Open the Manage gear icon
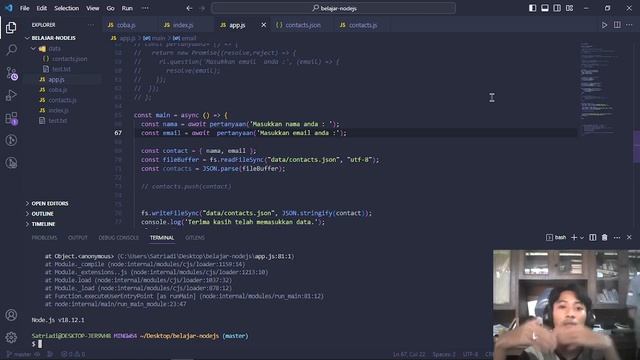The height and width of the screenshot is (360, 640). 11,337
